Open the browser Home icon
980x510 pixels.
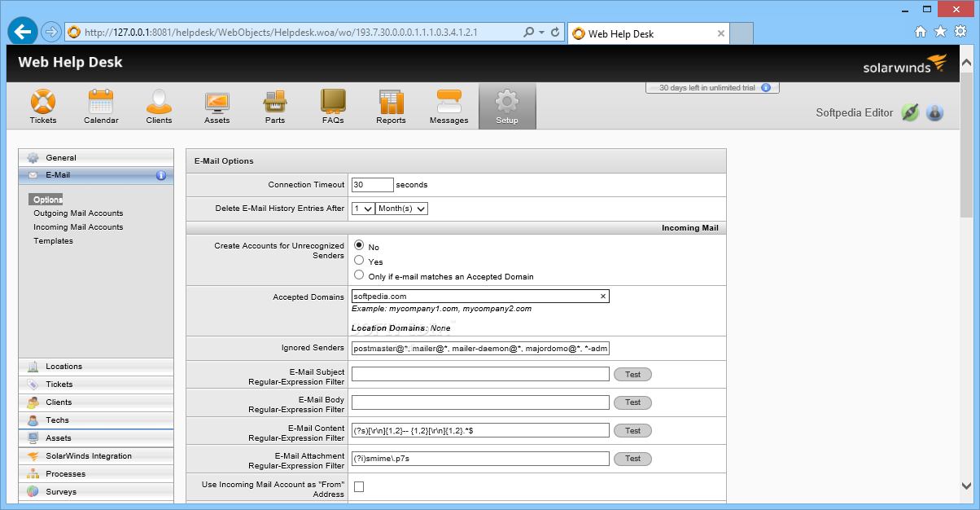(x=921, y=32)
